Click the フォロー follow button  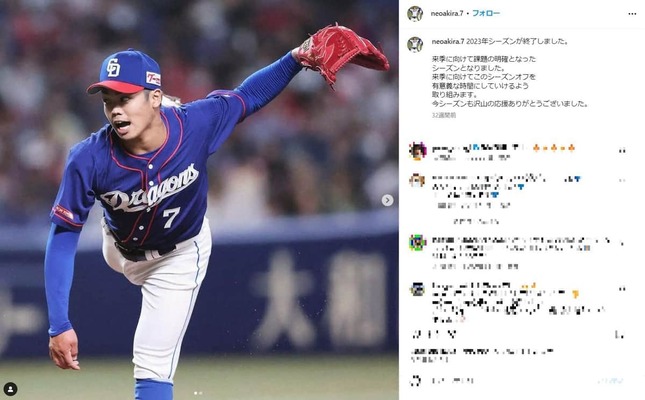pyautogui.click(x=486, y=13)
